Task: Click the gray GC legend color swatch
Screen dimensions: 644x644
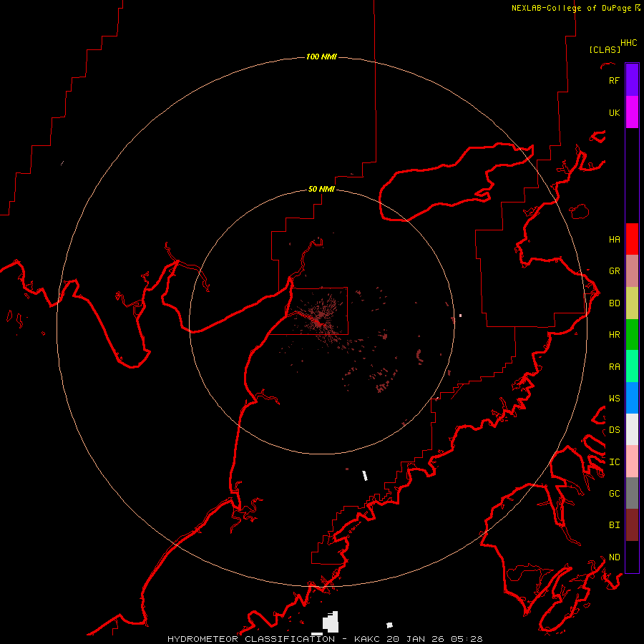Action: click(632, 493)
